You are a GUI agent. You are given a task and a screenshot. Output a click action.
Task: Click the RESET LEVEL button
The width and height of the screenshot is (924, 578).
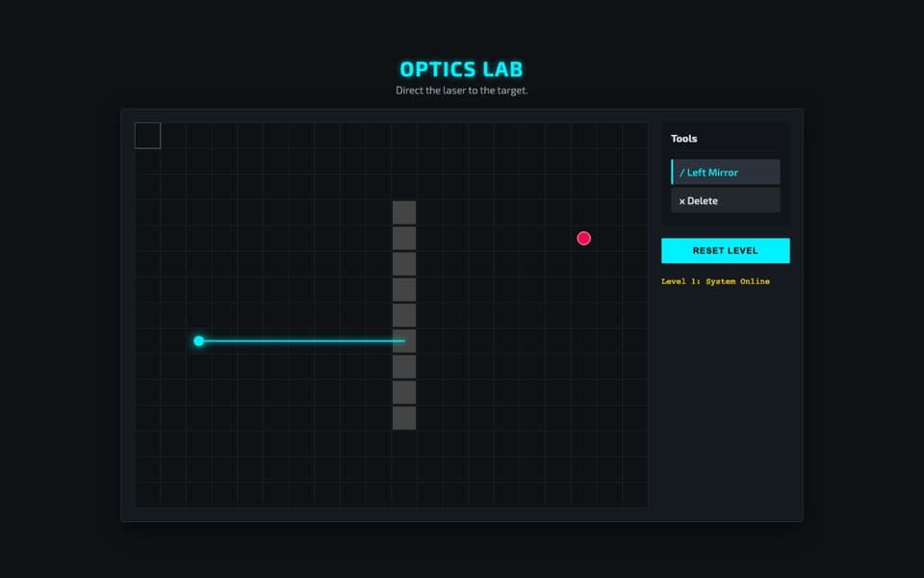[x=726, y=250]
